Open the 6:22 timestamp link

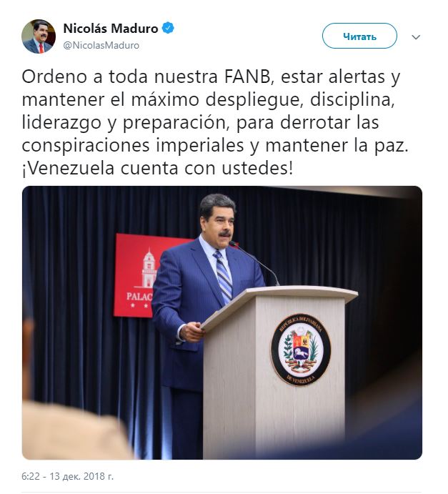click(30, 476)
